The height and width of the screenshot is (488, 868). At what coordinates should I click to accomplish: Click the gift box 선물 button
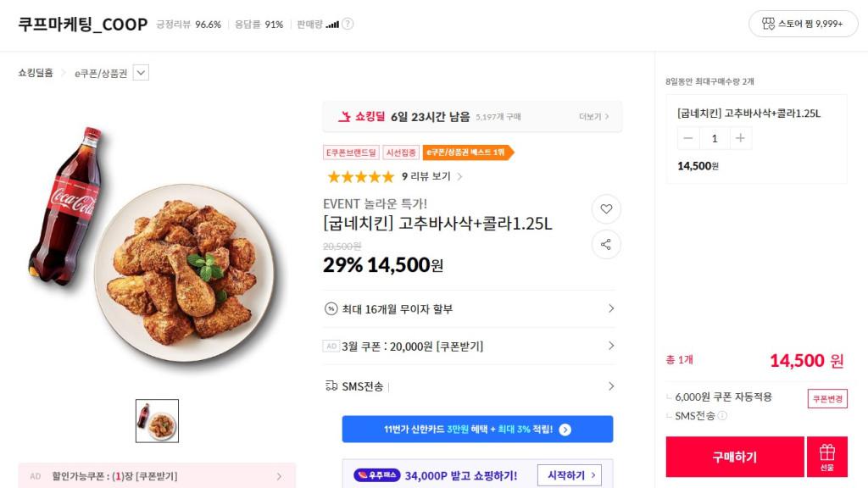point(826,457)
